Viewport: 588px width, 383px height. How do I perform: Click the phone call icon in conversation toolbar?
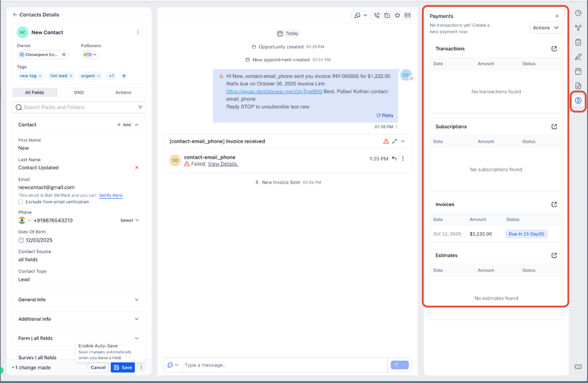click(x=376, y=15)
